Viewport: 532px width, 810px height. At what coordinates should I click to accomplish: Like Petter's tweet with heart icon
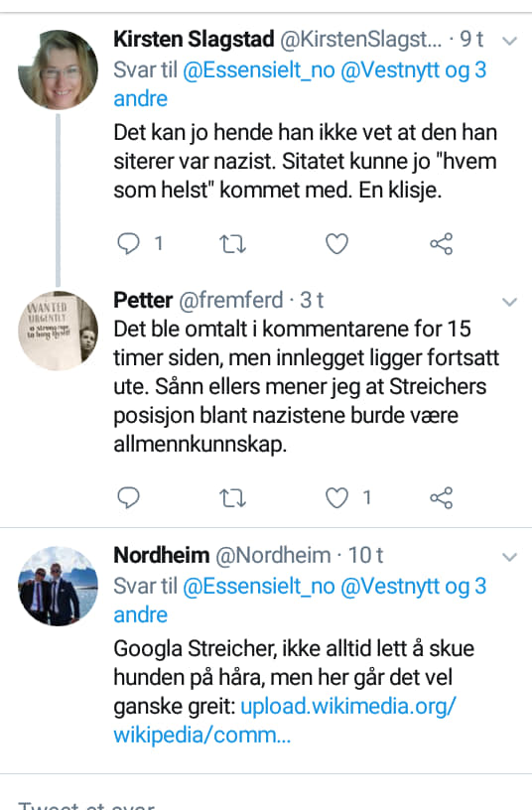point(336,498)
